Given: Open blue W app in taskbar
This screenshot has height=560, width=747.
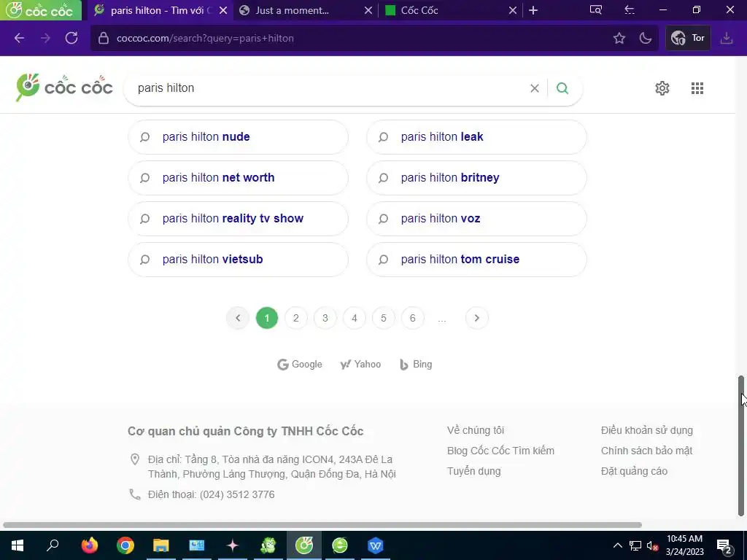Looking at the screenshot, I should pos(376,545).
